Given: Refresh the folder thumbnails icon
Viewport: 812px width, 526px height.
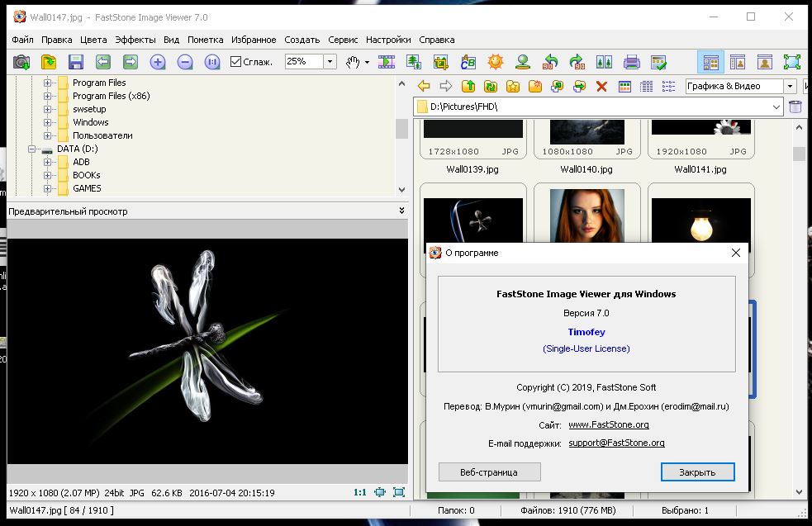Looking at the screenshot, I should pos(491,86).
